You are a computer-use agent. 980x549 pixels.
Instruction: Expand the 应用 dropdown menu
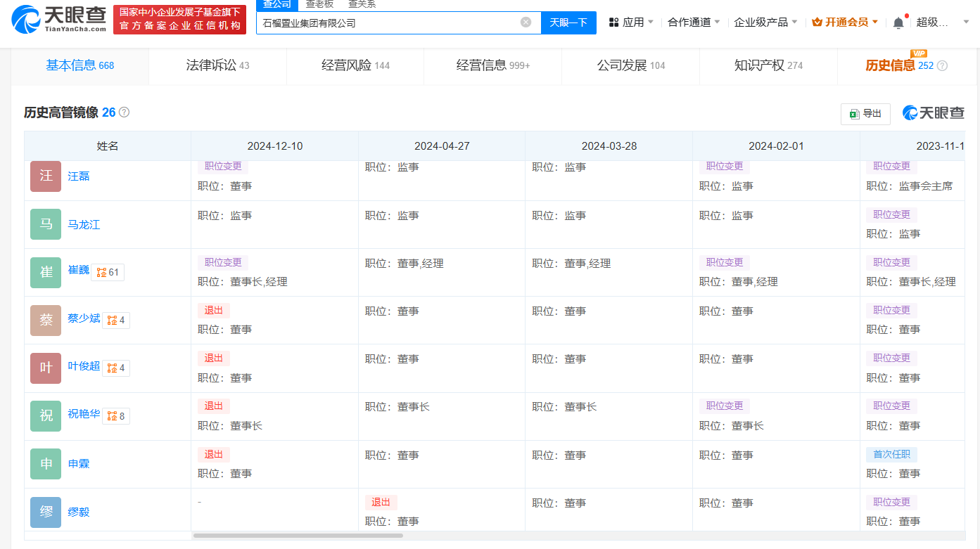tap(631, 22)
